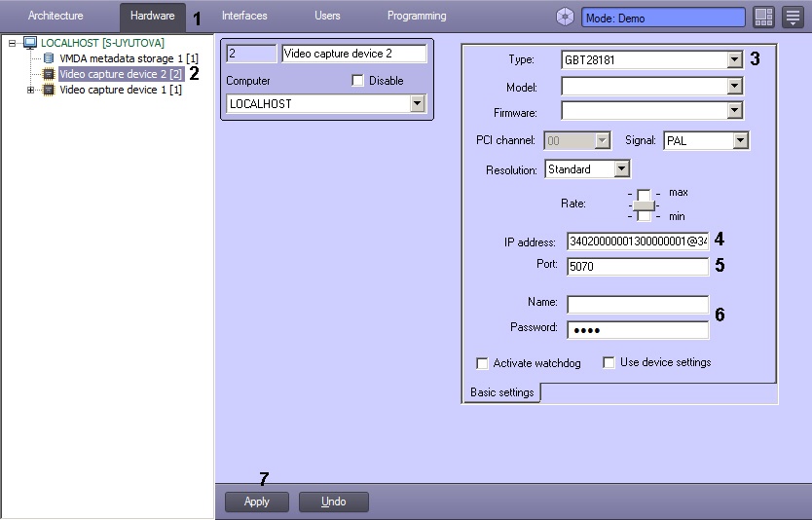This screenshot has height=520, width=812.
Task: Open the menu list icon at top right
Action: [793, 18]
